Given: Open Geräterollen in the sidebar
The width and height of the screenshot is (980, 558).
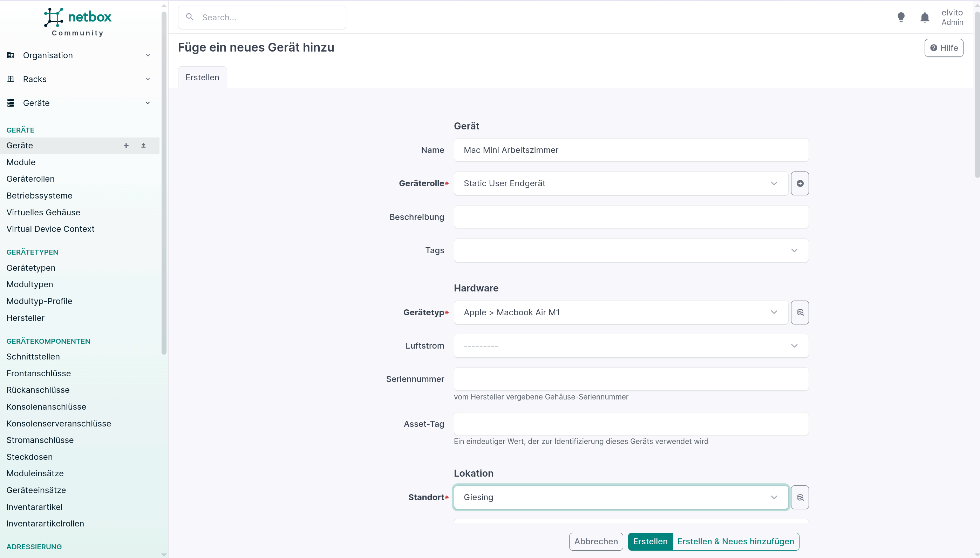Looking at the screenshot, I should click(x=30, y=179).
